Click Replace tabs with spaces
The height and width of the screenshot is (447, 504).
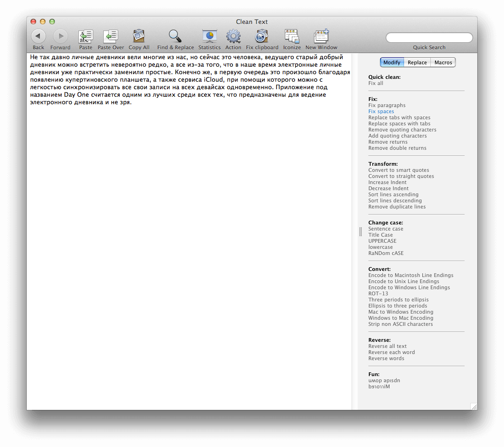(399, 117)
